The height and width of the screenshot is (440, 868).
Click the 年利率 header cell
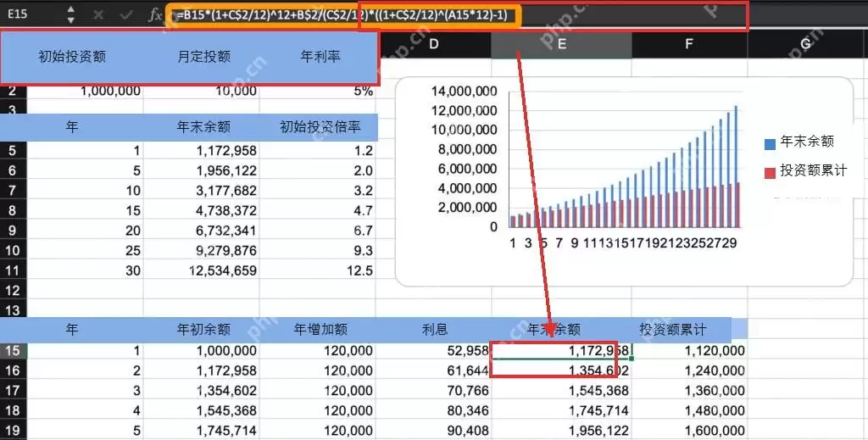point(320,57)
